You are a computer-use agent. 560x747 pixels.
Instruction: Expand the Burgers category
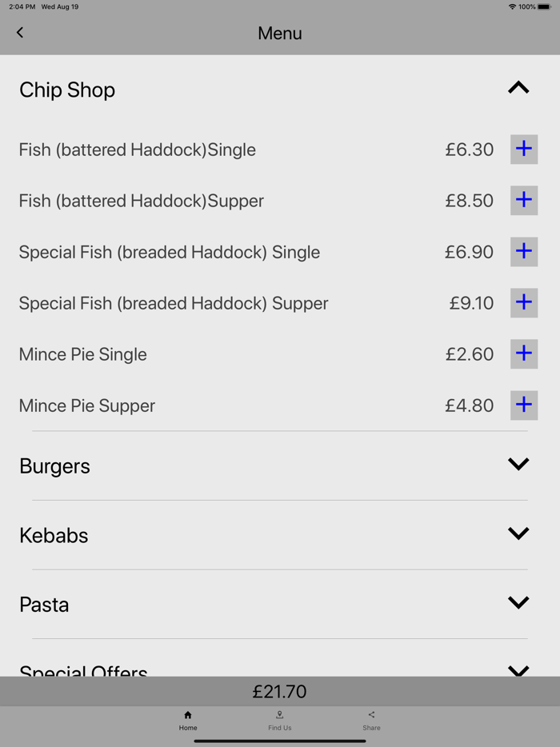pos(518,465)
